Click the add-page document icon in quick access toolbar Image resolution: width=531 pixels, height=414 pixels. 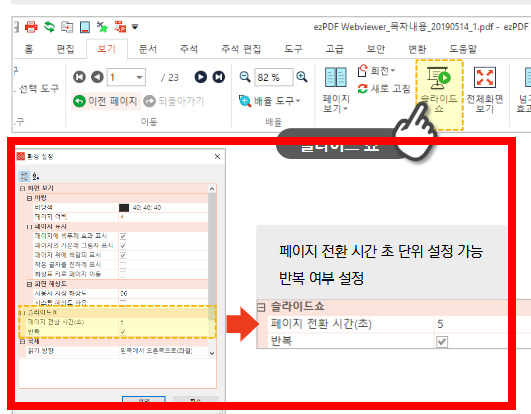67,27
